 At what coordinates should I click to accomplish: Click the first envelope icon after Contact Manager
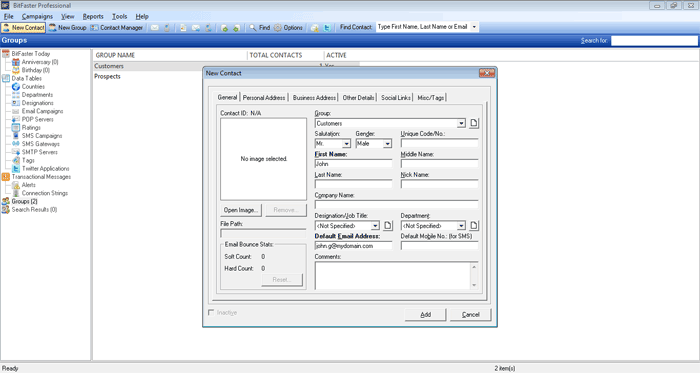point(154,28)
